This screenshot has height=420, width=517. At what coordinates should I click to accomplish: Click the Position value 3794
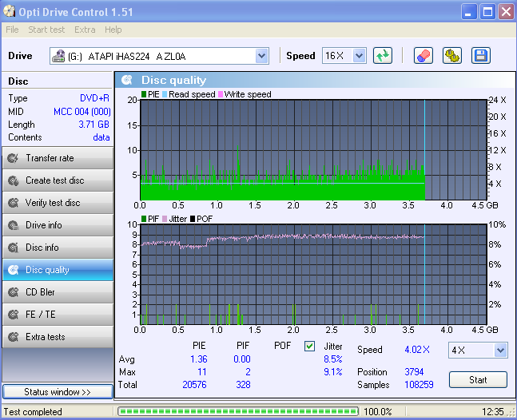(414, 372)
